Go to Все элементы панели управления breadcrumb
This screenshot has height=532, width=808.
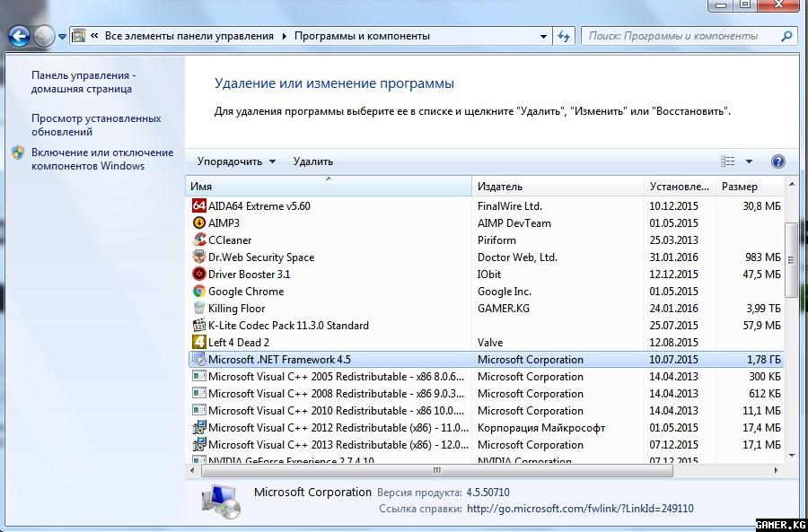click(189, 36)
